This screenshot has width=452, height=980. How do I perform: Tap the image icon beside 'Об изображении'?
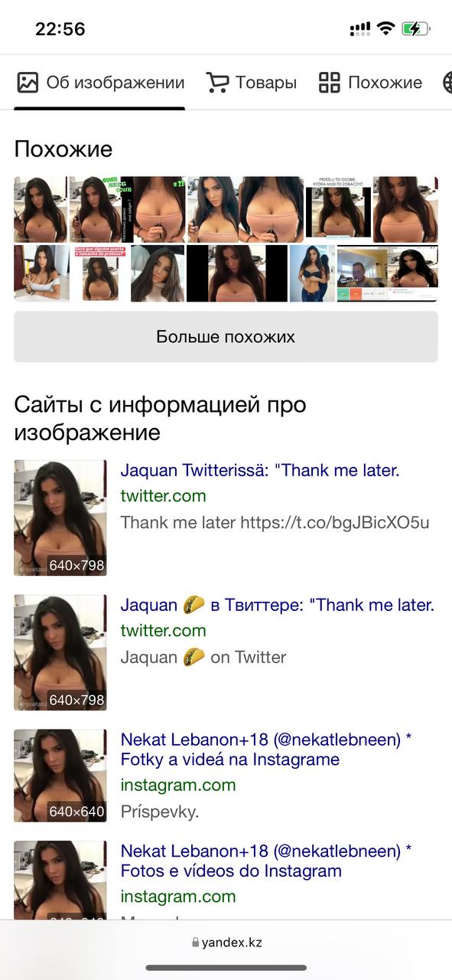point(28,83)
